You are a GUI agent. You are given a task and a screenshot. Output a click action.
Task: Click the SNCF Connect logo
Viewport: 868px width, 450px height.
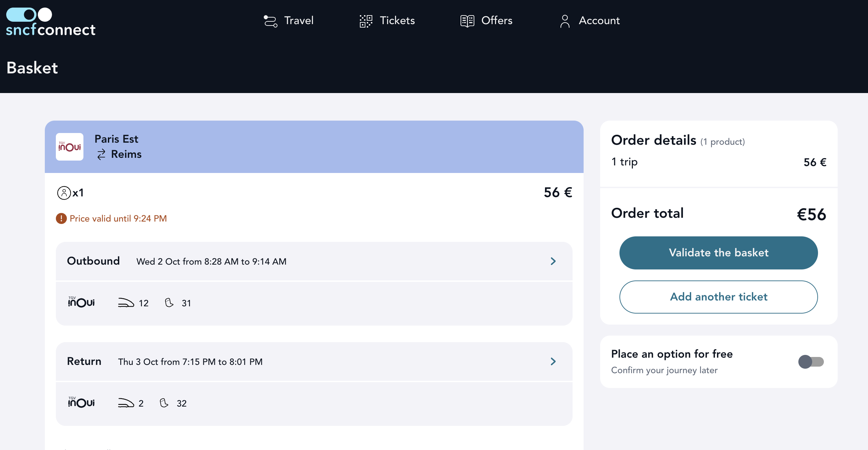click(51, 22)
